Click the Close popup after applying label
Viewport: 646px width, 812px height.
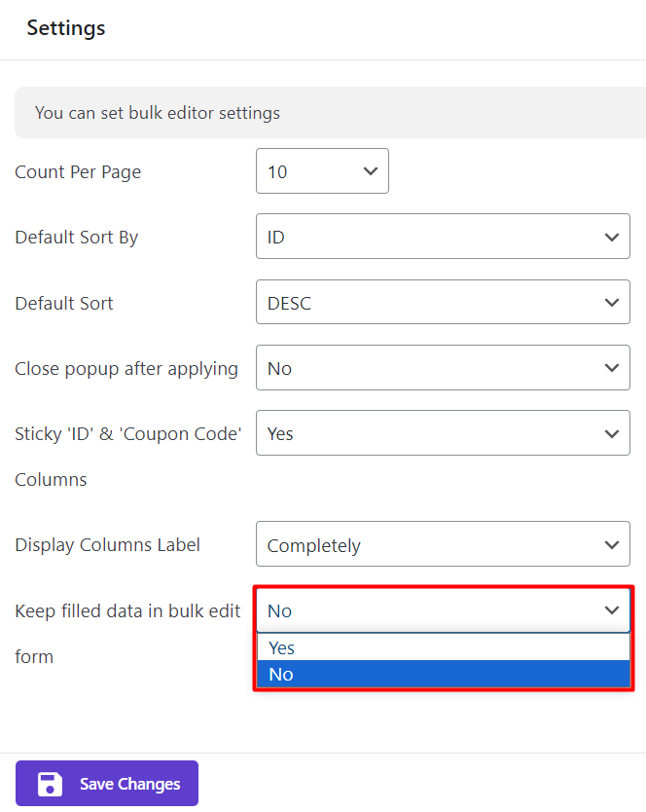(x=126, y=368)
